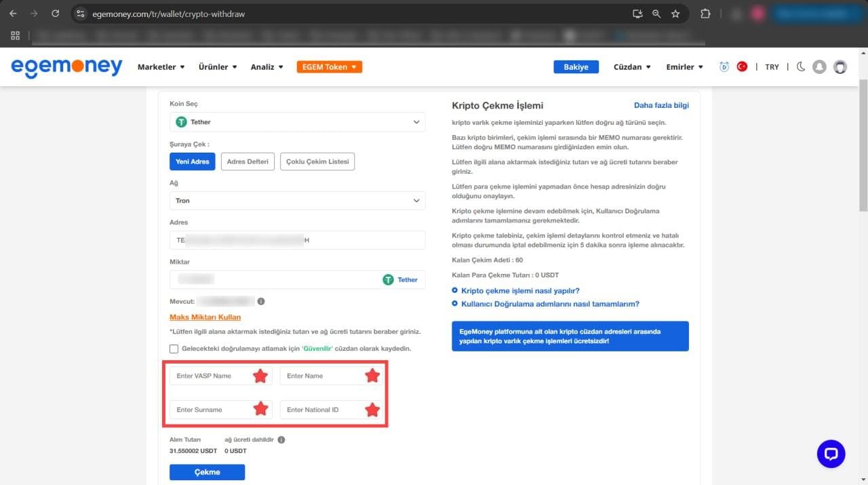Image resolution: width=868 pixels, height=485 pixels.
Task: Expand 'Kullanıcı Doğrulama adımlarını nasıl tamamlarım?' question
Action: click(550, 304)
